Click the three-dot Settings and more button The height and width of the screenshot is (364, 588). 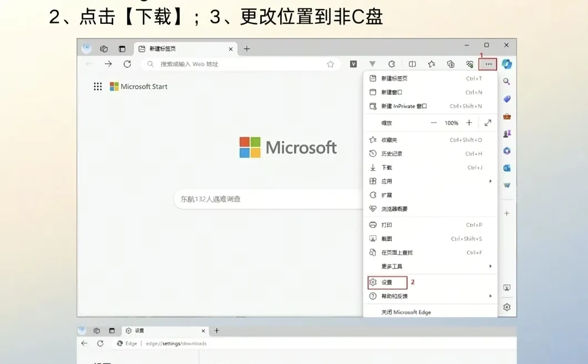pos(488,64)
